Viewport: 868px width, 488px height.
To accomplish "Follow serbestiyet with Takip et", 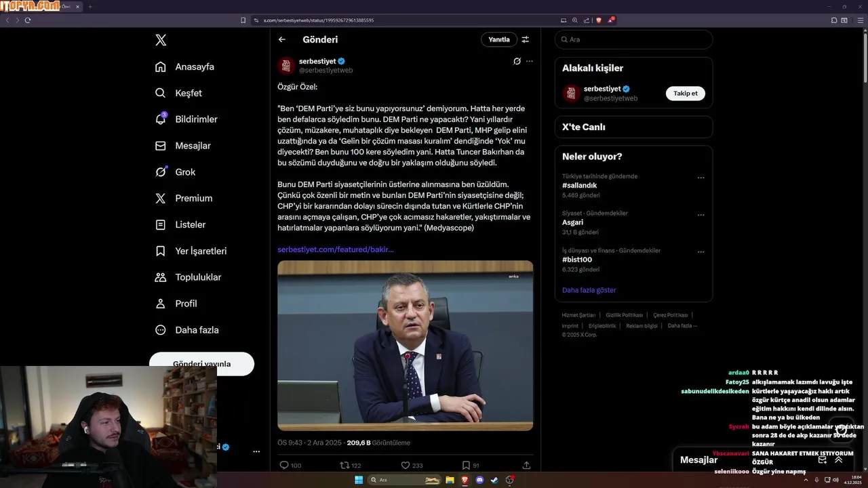I will [x=685, y=94].
